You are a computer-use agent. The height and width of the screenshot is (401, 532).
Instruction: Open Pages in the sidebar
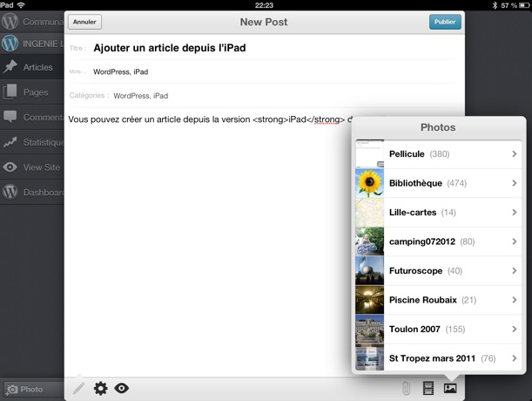[32, 92]
